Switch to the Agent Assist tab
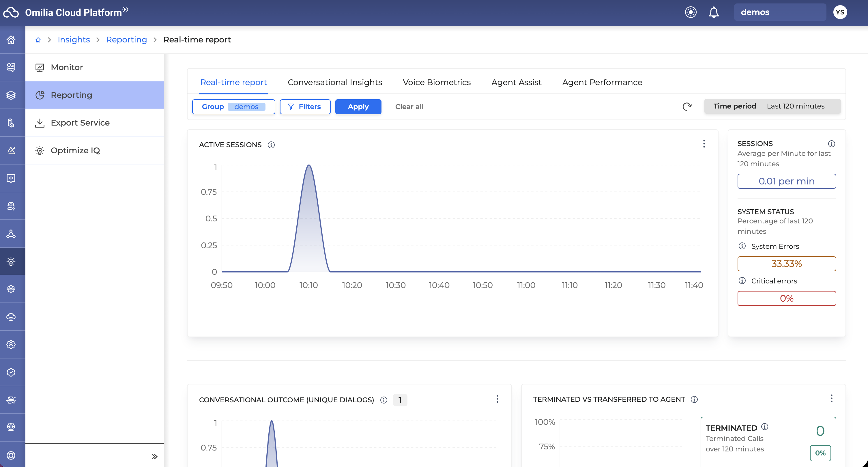Viewport: 868px width, 467px height. [516, 82]
